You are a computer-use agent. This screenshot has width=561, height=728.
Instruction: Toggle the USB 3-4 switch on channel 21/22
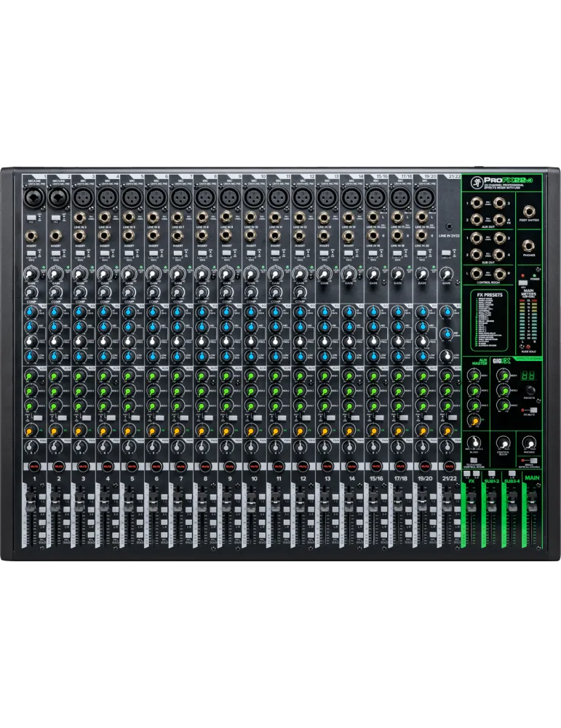pyautogui.click(x=446, y=253)
